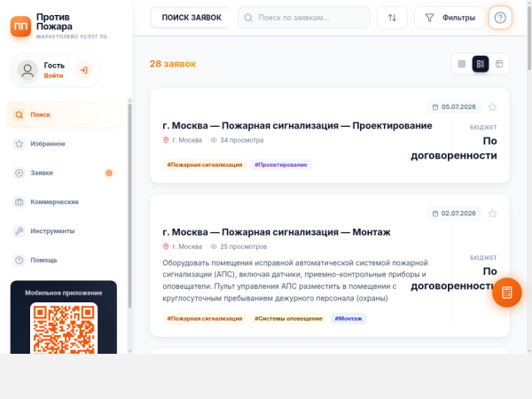Click #Пожарная сигнализация tag on Монтаж card
The width and height of the screenshot is (532, 399).
coord(205,318)
